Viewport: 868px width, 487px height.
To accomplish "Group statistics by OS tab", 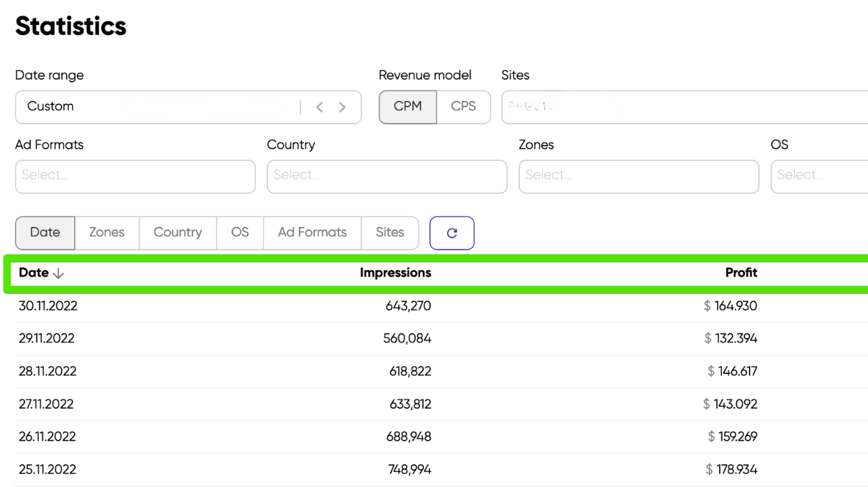I will pos(239,232).
